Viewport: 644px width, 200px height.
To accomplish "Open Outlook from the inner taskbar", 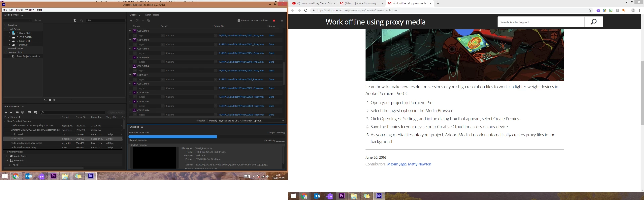I will (x=29, y=176).
